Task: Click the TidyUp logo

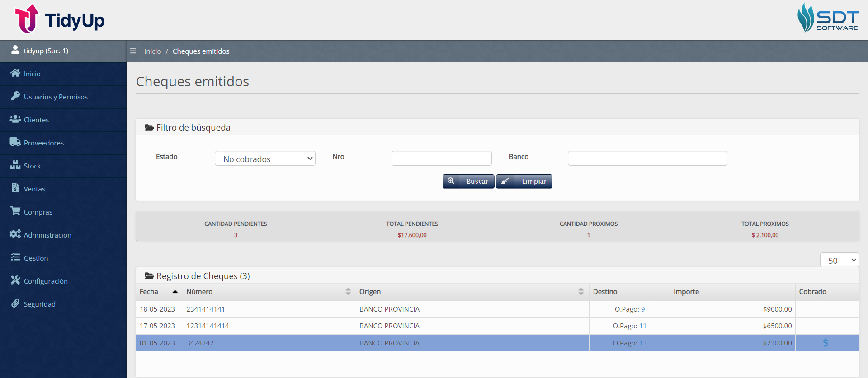Action: [x=60, y=19]
